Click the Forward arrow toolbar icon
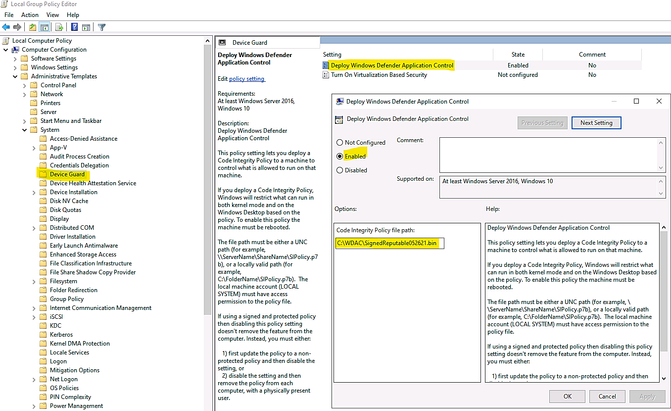The height and width of the screenshot is (411, 671). pos(17,27)
